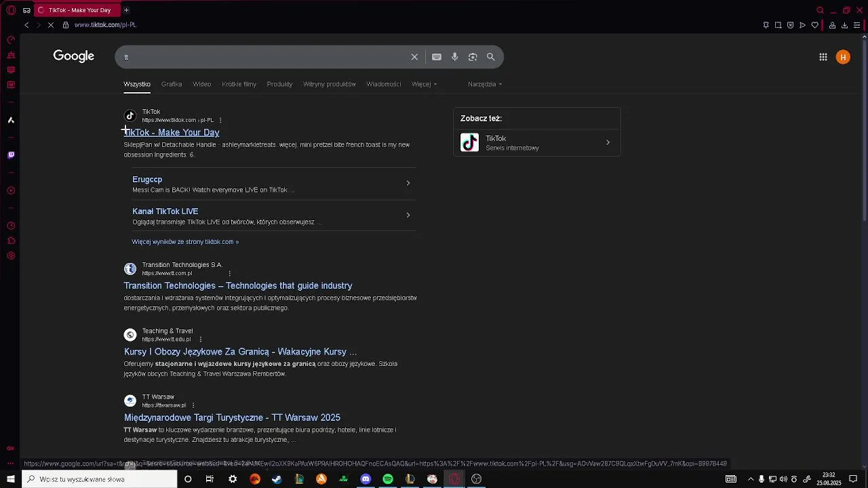Open the easy setup sliders icon
This screenshot has width=868, height=488.
coord(856,25)
